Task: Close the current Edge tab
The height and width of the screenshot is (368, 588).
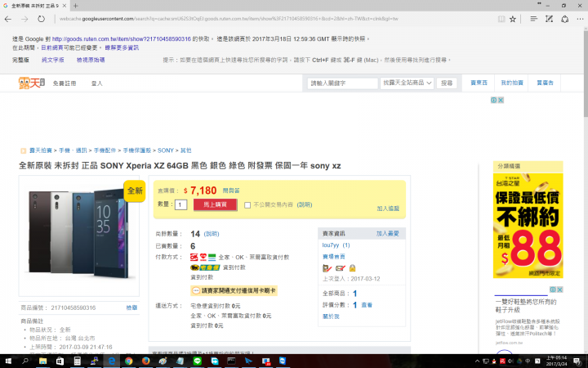Action: pos(65,6)
